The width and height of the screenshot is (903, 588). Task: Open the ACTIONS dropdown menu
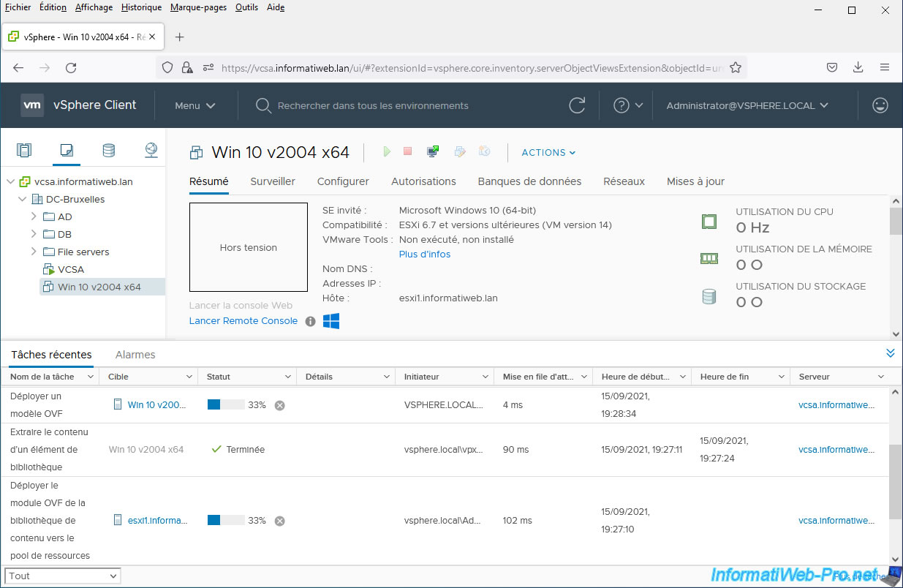click(x=548, y=152)
